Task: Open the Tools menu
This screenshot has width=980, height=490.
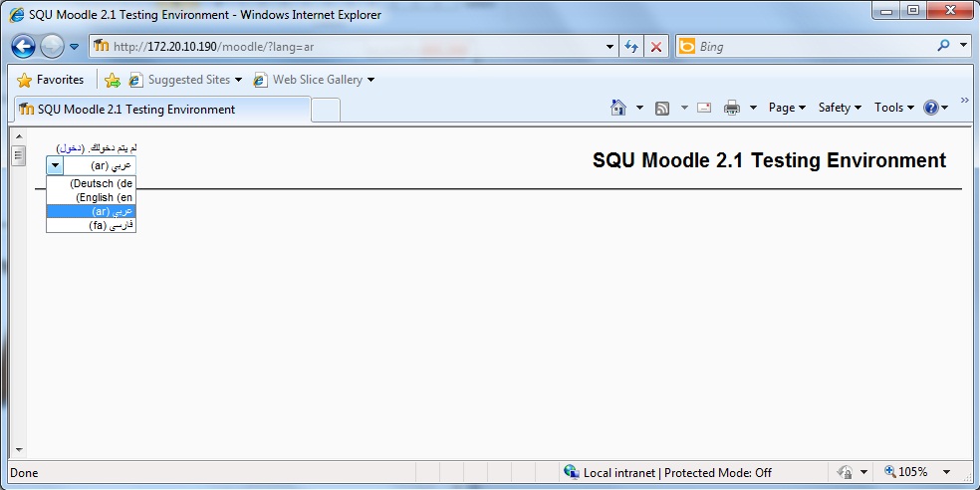Action: tap(893, 108)
